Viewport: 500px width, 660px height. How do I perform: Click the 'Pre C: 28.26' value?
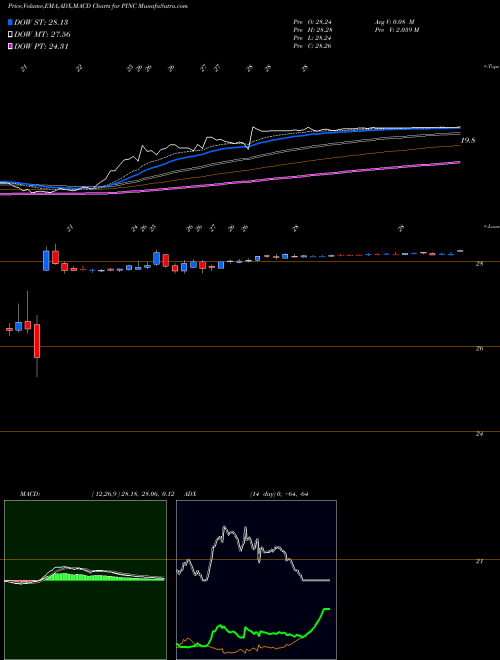312,46
